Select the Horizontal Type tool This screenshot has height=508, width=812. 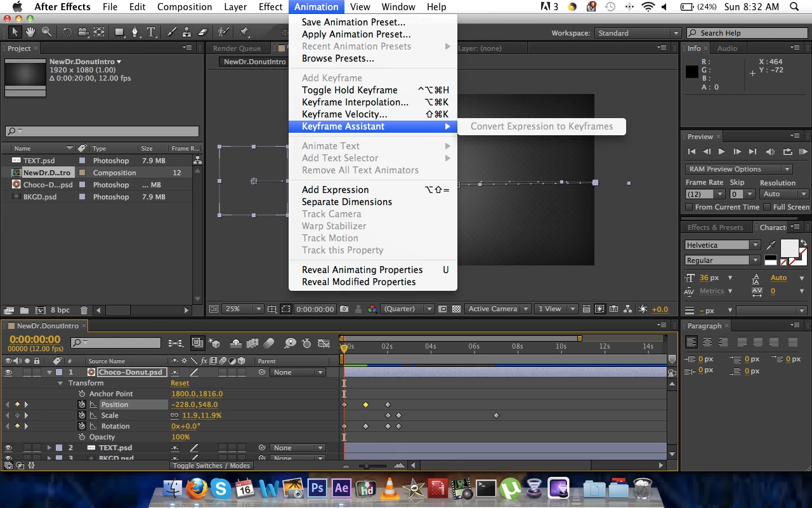tap(151, 32)
